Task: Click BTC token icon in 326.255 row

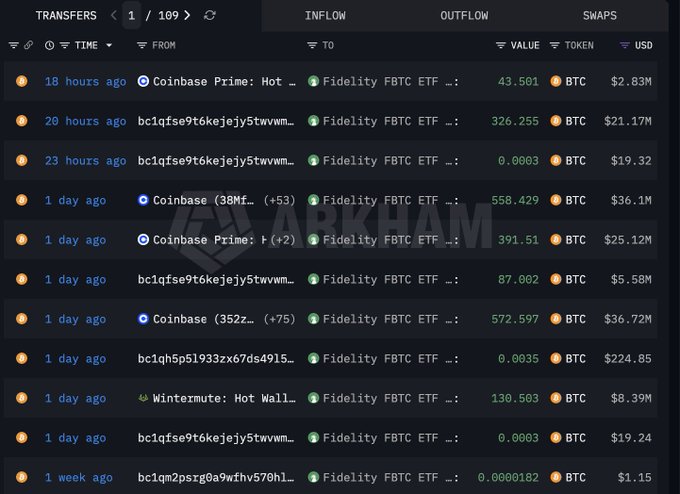Action: (556, 121)
